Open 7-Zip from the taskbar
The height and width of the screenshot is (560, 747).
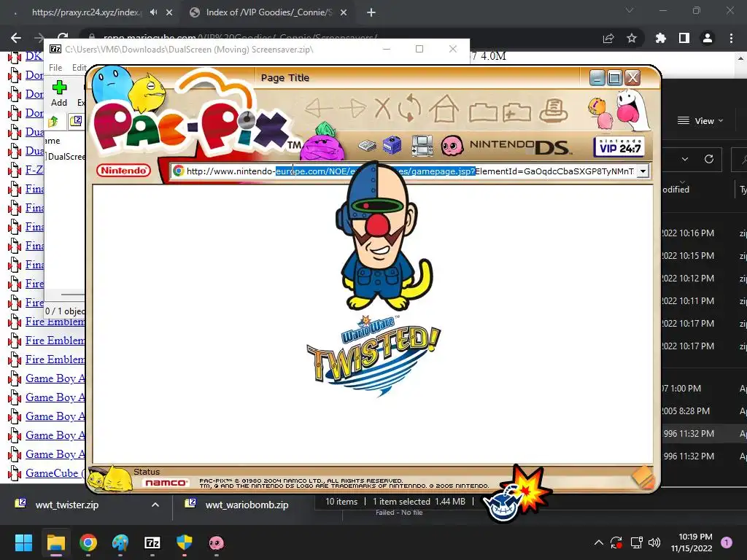click(x=152, y=542)
